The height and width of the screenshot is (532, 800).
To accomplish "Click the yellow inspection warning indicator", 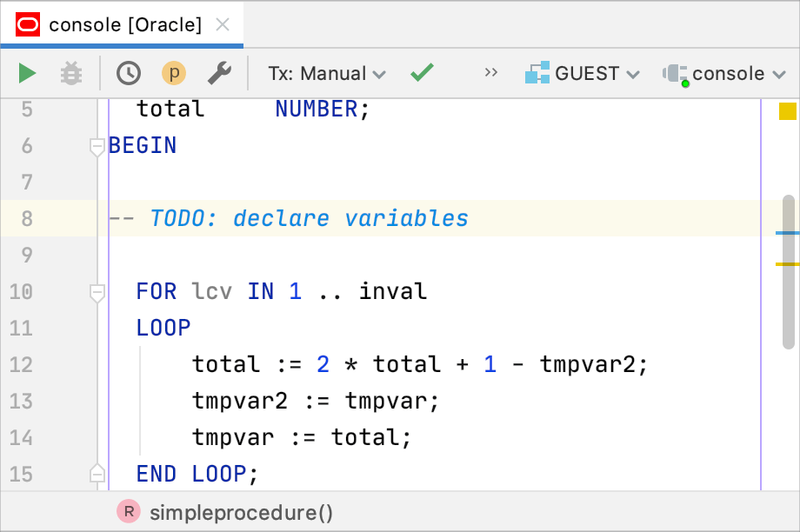I will (x=787, y=110).
